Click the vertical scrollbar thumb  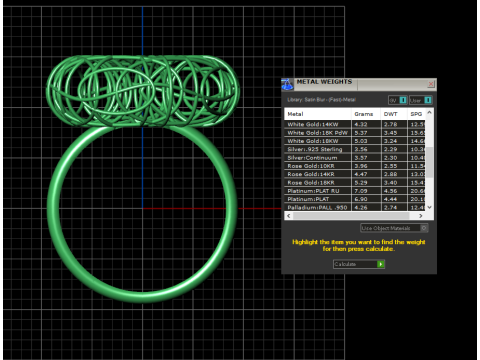430,162
